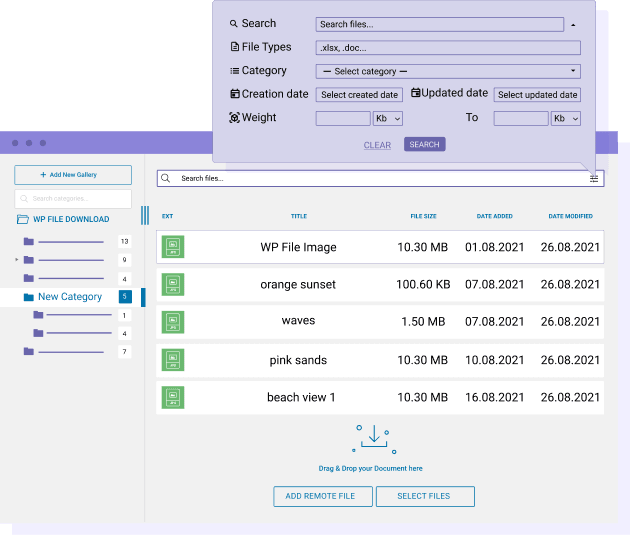Select the beach view 1 file title
Image resolution: width=630 pixels, height=535 pixels.
301,397
